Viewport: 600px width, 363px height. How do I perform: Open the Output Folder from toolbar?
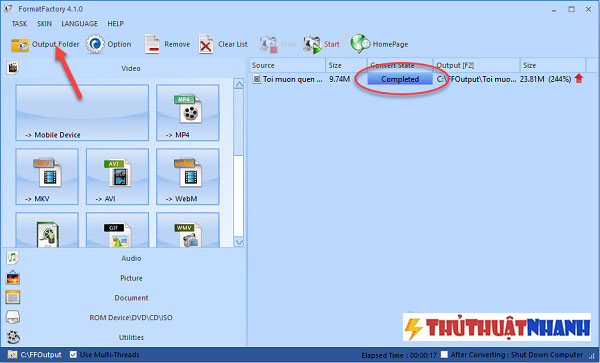45,44
